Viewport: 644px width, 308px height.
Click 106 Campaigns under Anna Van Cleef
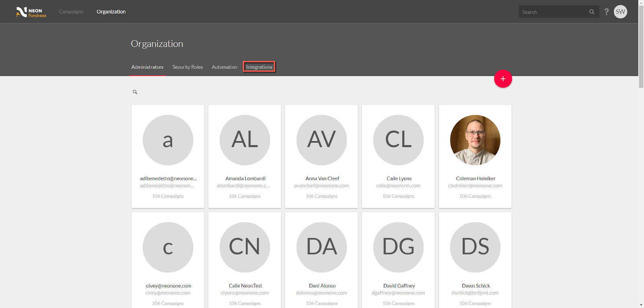coord(322,196)
